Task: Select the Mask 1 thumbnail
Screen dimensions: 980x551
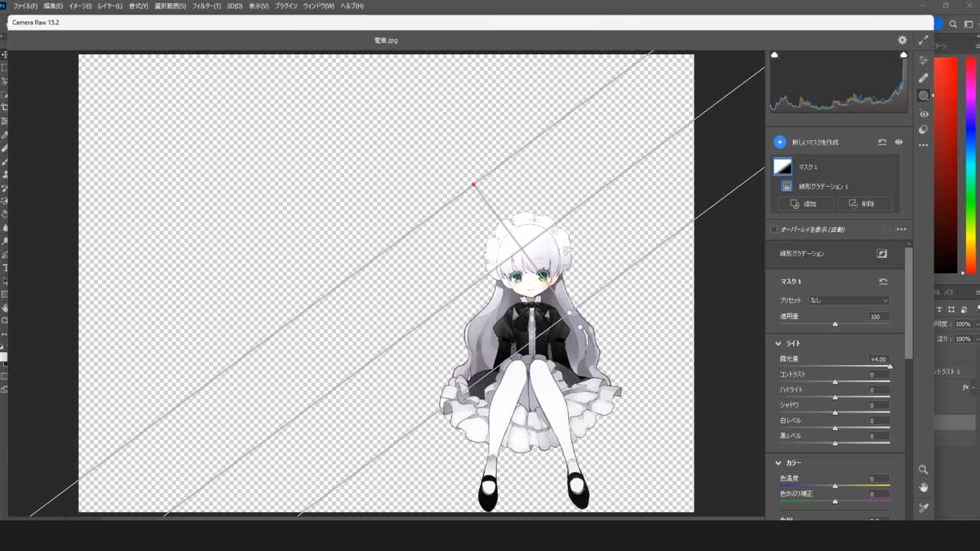Action: 782,167
